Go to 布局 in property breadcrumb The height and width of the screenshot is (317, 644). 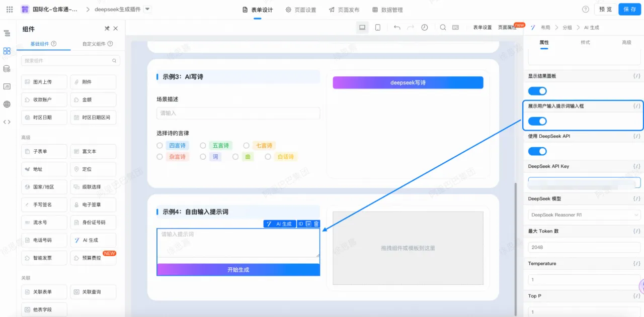545,28
